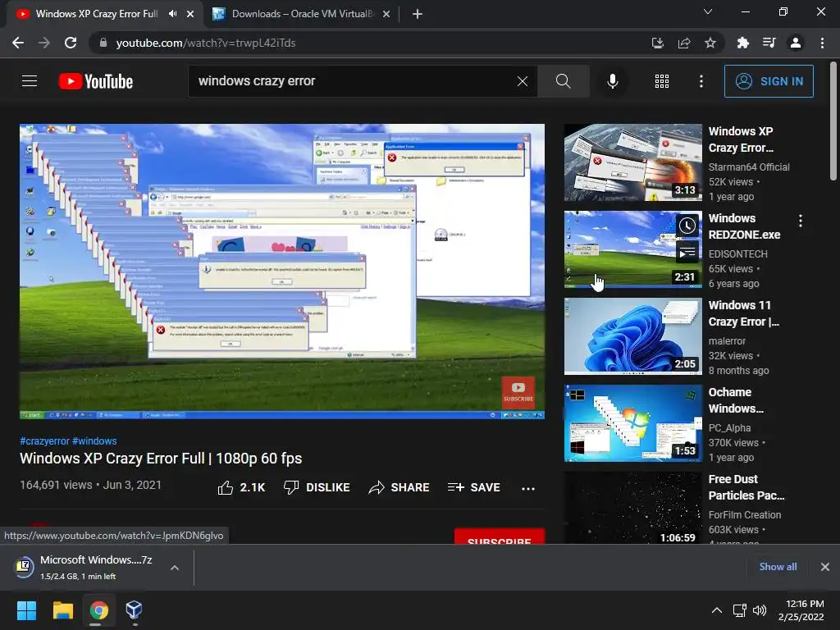Click the video player
Screen dimensions: 840x630
click(282, 271)
